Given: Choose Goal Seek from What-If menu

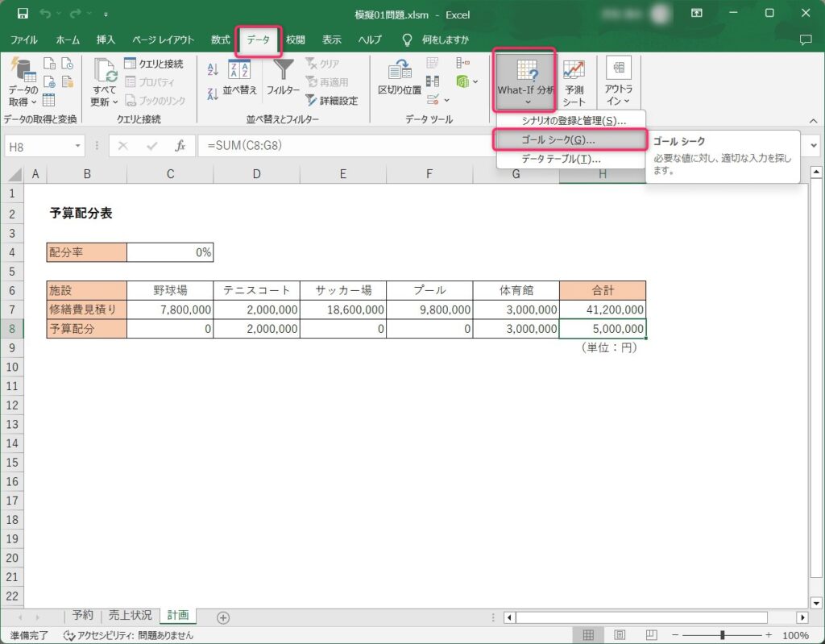Looking at the screenshot, I should coord(569,140).
